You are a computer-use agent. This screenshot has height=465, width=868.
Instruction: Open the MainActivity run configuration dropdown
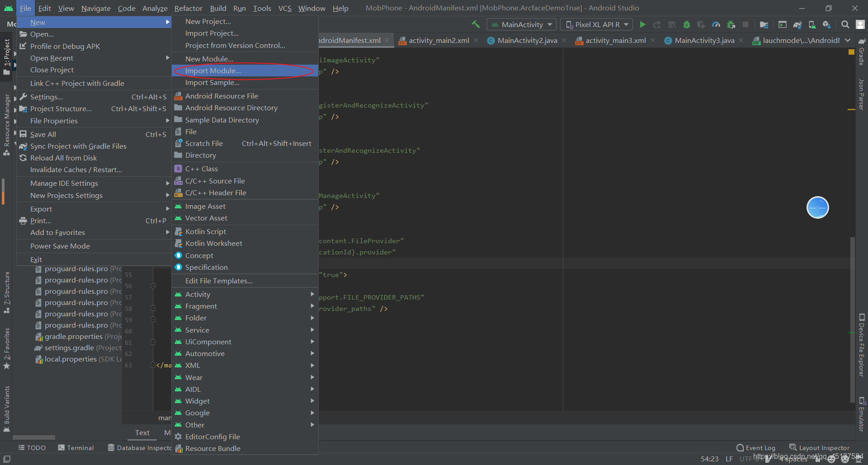click(x=522, y=24)
